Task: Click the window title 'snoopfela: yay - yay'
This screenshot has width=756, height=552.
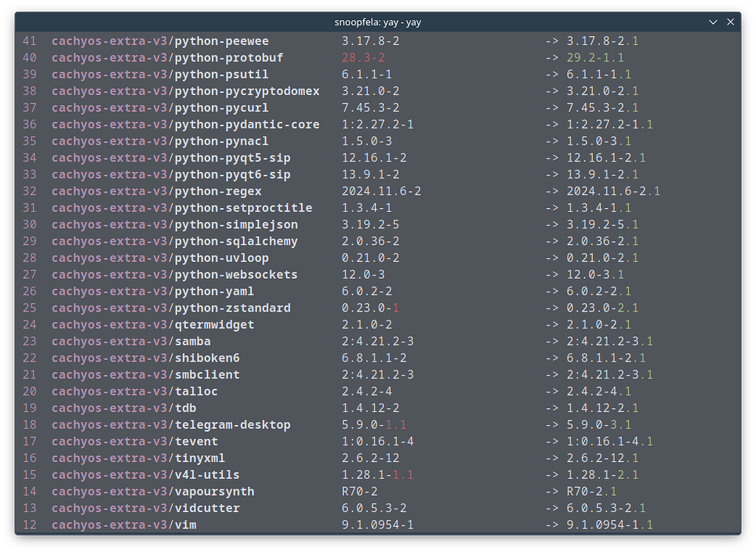Action: 377,22
